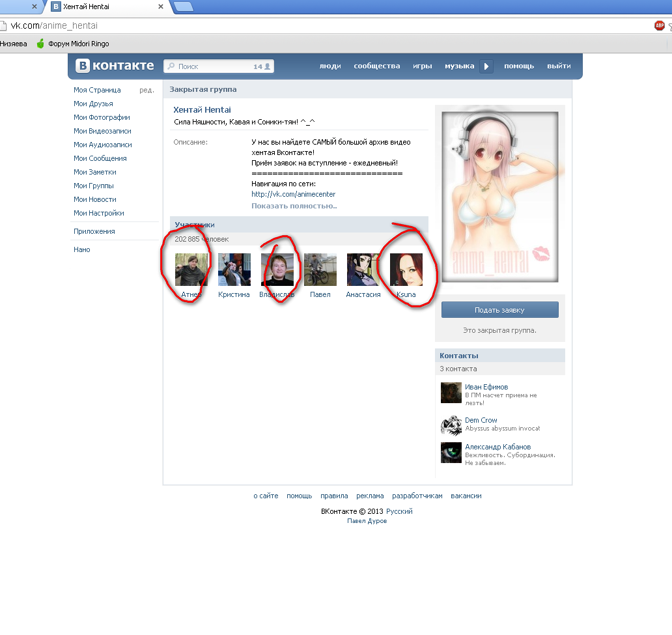Click the AdBlock Plus extension icon

660,26
